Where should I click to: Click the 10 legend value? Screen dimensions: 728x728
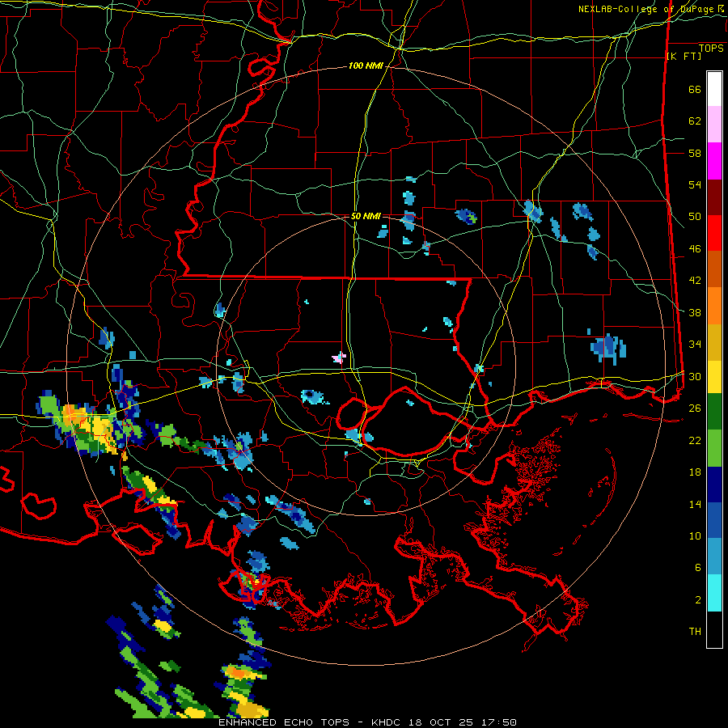pos(695,535)
